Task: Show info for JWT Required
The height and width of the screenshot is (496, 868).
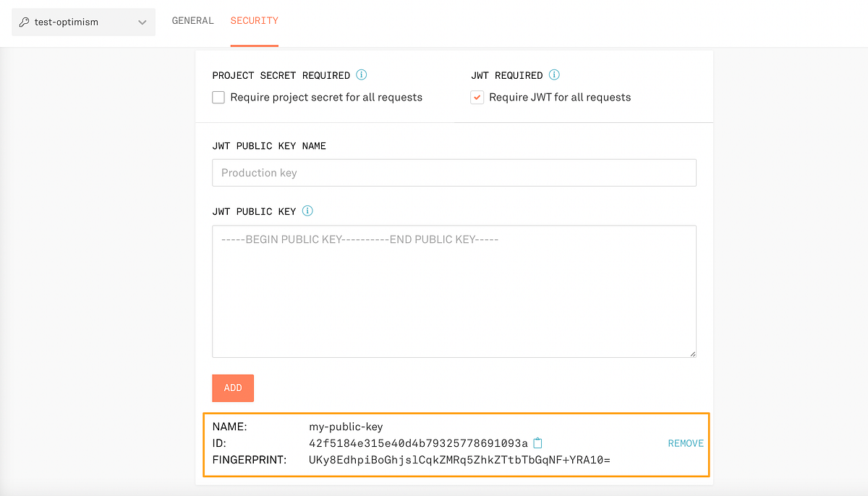Action: (x=554, y=75)
